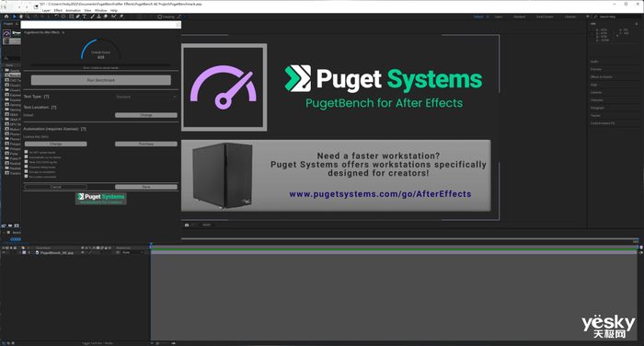Image resolution: width=644 pixels, height=346 pixels.
Task: Create a new composition from Project panel
Action: pos(17,225)
